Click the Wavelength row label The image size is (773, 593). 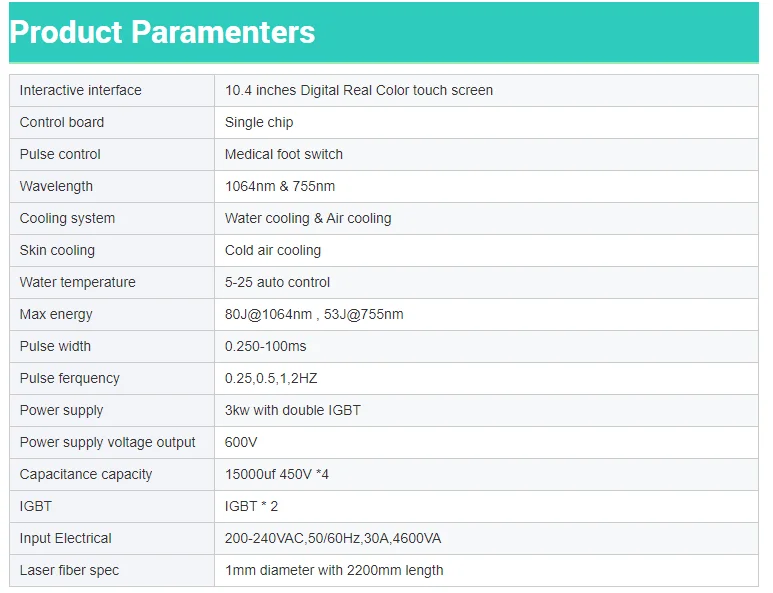click(x=56, y=186)
